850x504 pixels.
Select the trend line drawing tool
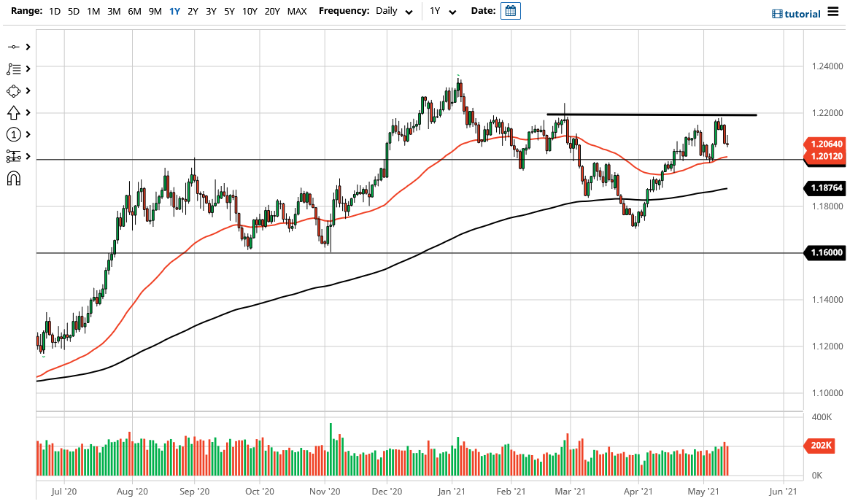point(15,47)
